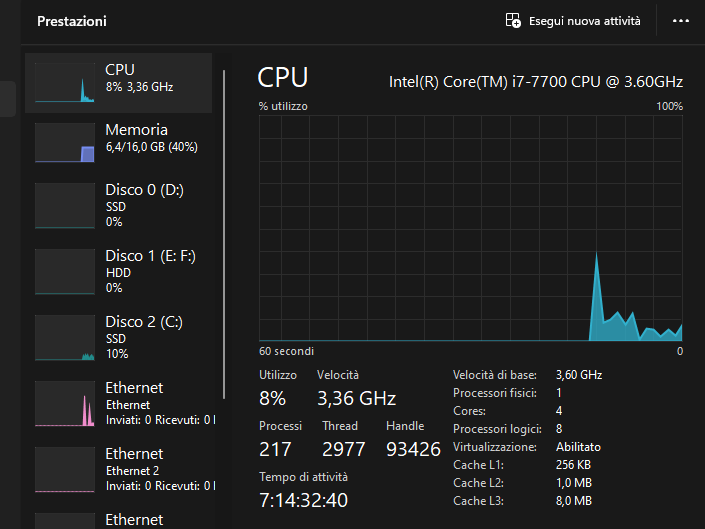Viewport: 705px width, 529px height.
Task: Click the Memoria mini graph thumbnail
Action: tap(65, 142)
